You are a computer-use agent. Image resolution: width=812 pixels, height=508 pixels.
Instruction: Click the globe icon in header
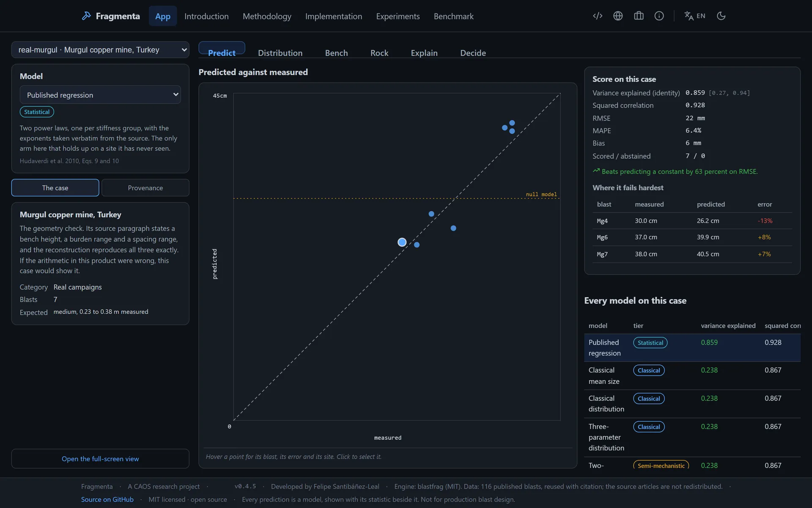click(618, 16)
